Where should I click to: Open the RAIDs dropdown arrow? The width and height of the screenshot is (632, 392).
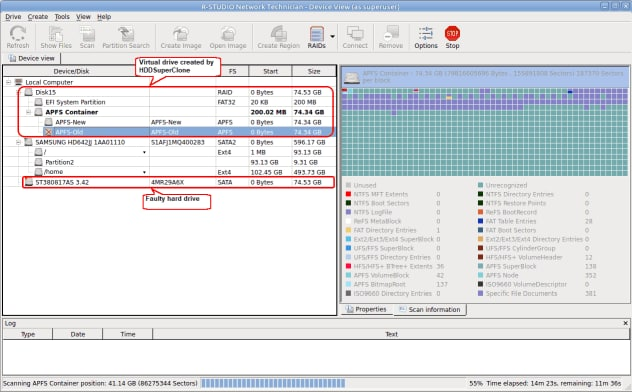pyautogui.click(x=333, y=37)
